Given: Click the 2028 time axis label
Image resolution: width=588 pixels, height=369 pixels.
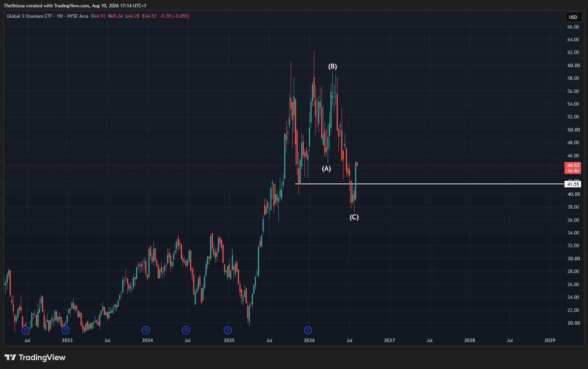Looking at the screenshot, I should pos(469,340).
